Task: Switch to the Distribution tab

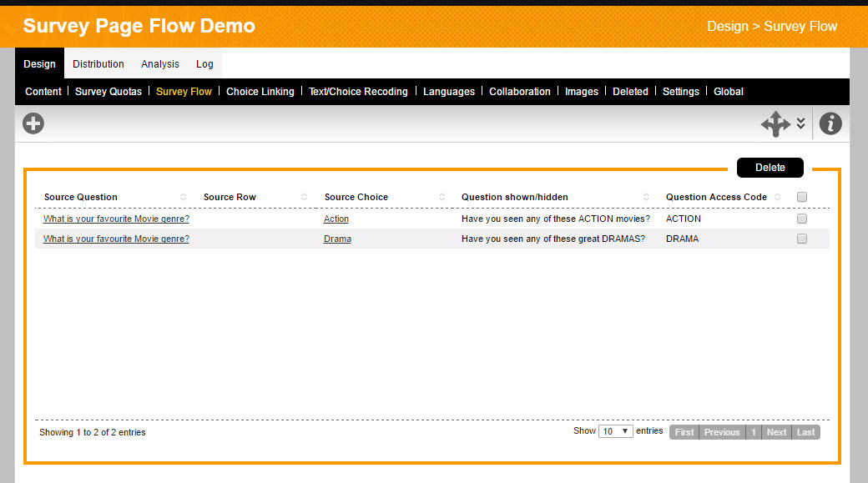Action: coord(98,64)
